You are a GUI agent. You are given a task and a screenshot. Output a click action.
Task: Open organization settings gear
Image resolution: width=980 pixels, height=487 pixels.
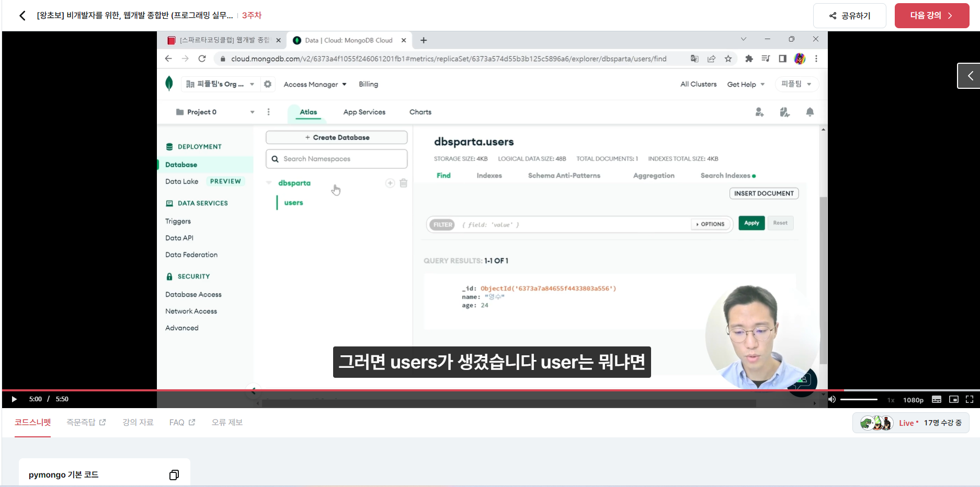coord(268,84)
